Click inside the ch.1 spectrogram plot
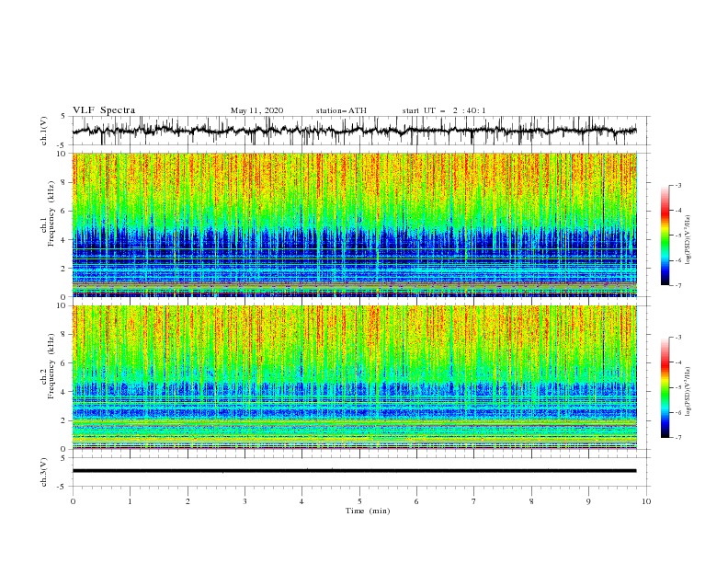 (354, 224)
